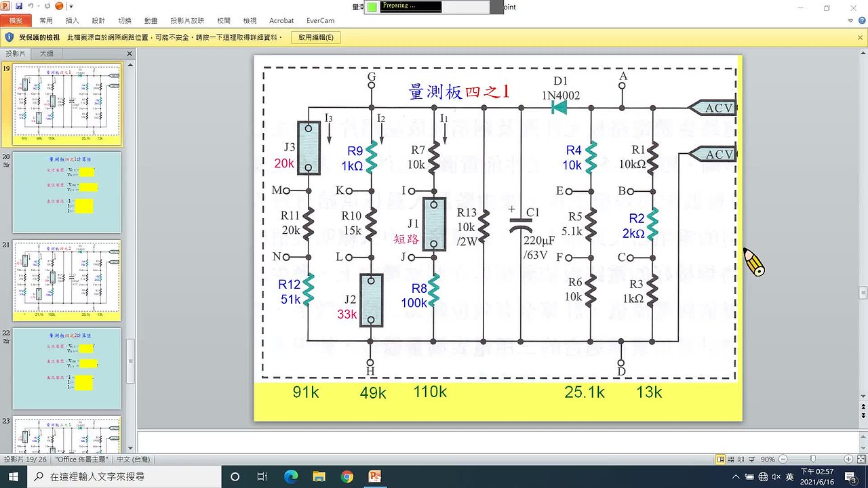This screenshot has width=868, height=488.
Task: Open the Windows Start menu
Action: click(14, 476)
